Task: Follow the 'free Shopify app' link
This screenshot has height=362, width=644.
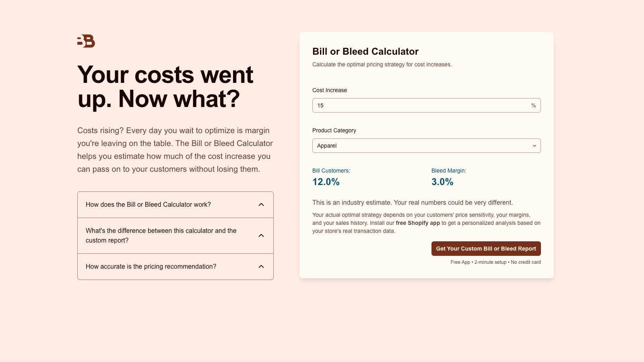Action: coord(418,223)
